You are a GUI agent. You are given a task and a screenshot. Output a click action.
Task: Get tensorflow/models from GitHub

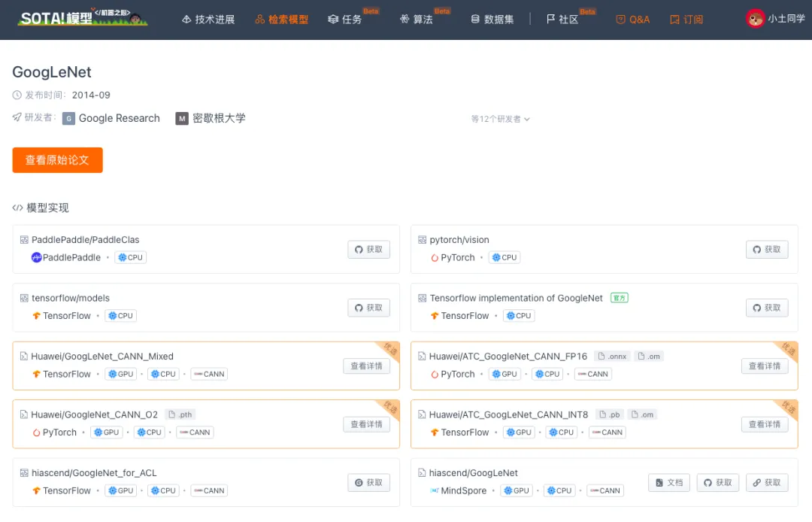click(x=368, y=308)
